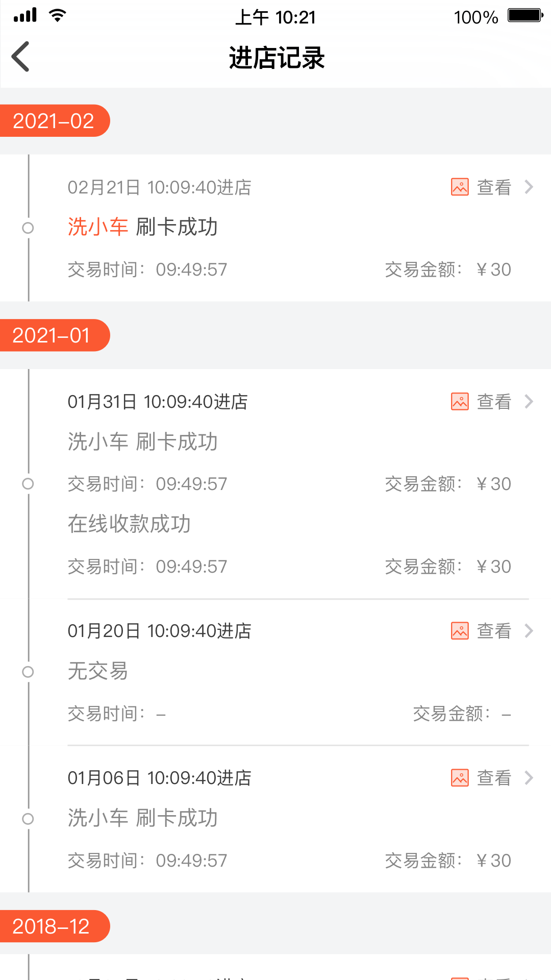The height and width of the screenshot is (980, 551).
Task: Tap the orange 洗小车 service label
Action: [98, 227]
